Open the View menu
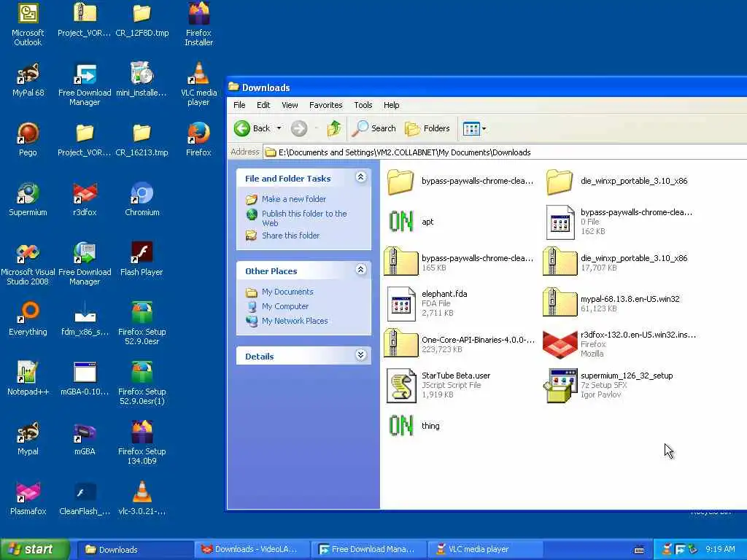Screen dimensions: 747x560 [x=290, y=105]
